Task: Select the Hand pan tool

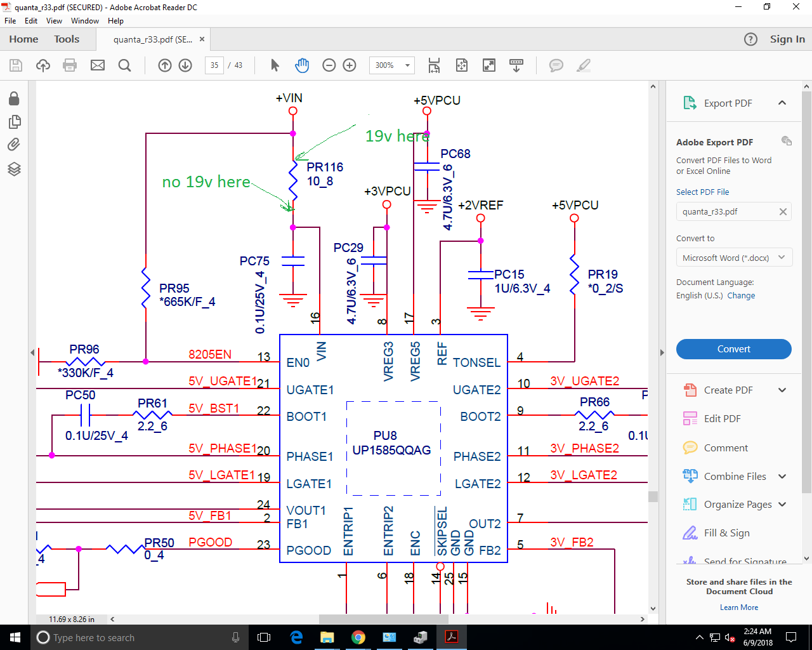Action: pyautogui.click(x=302, y=65)
